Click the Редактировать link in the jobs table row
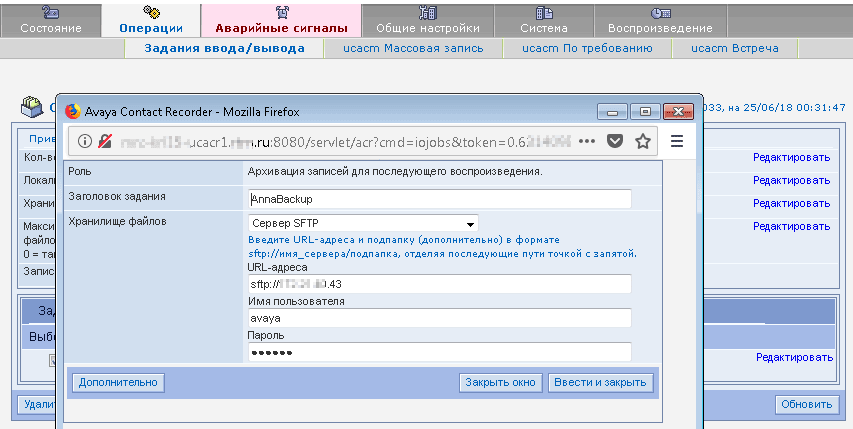The image size is (853, 429). click(x=794, y=357)
